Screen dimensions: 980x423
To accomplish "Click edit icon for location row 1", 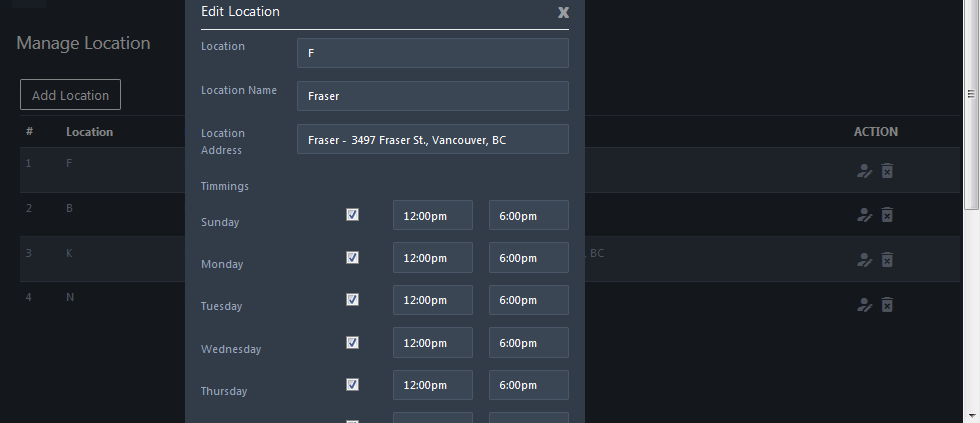I will pyautogui.click(x=865, y=171).
